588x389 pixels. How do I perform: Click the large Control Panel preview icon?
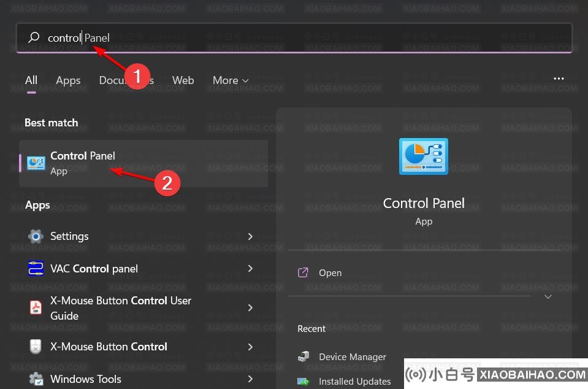tap(424, 156)
